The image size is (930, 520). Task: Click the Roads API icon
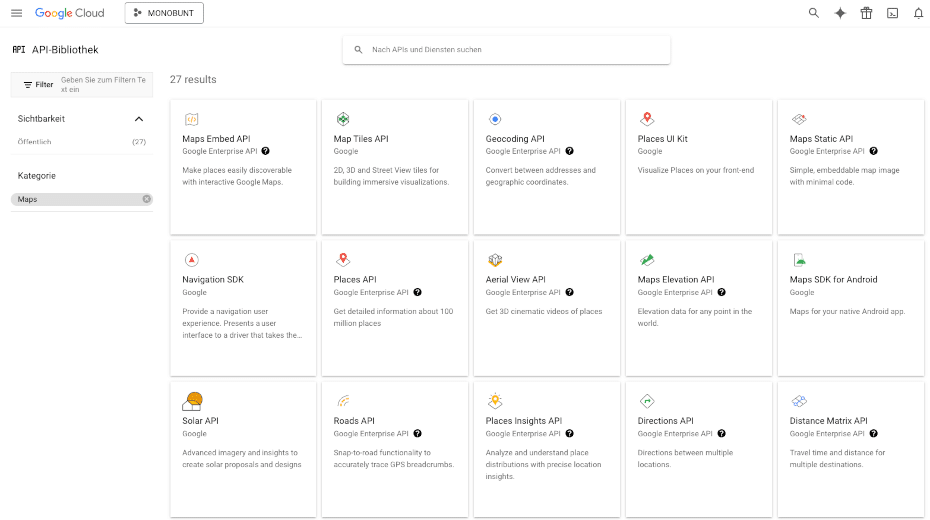pyautogui.click(x=343, y=401)
